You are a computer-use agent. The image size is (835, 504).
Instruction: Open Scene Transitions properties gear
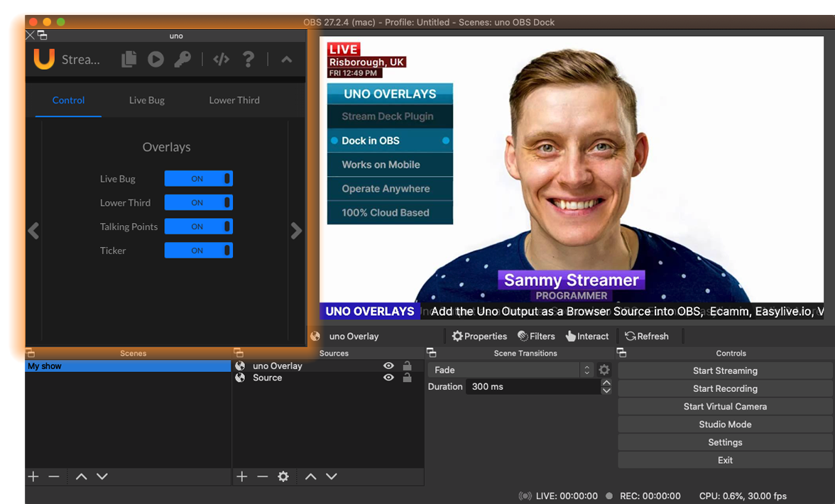(x=603, y=369)
